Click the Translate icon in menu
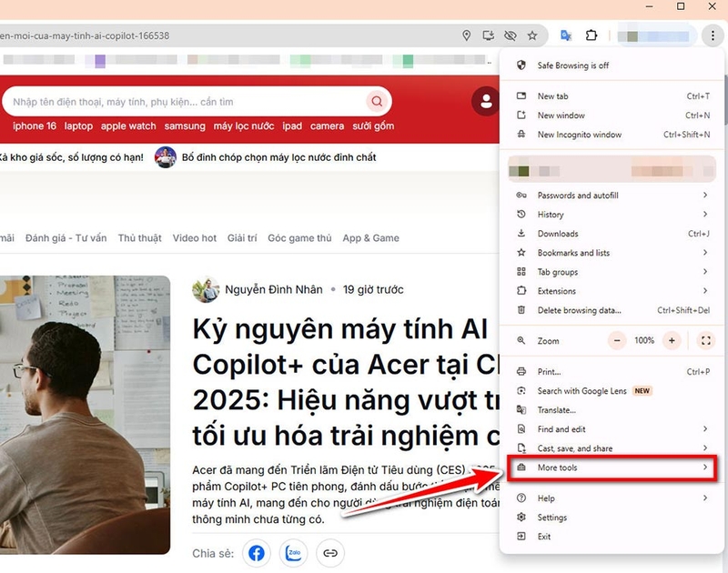Viewport: 728px width, 573px height. [x=521, y=409]
